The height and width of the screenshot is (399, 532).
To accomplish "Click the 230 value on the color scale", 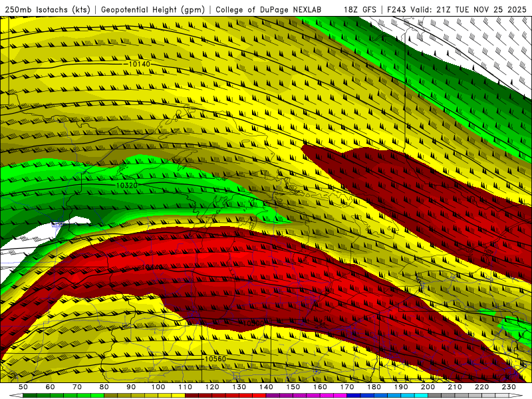I will [x=509, y=387].
